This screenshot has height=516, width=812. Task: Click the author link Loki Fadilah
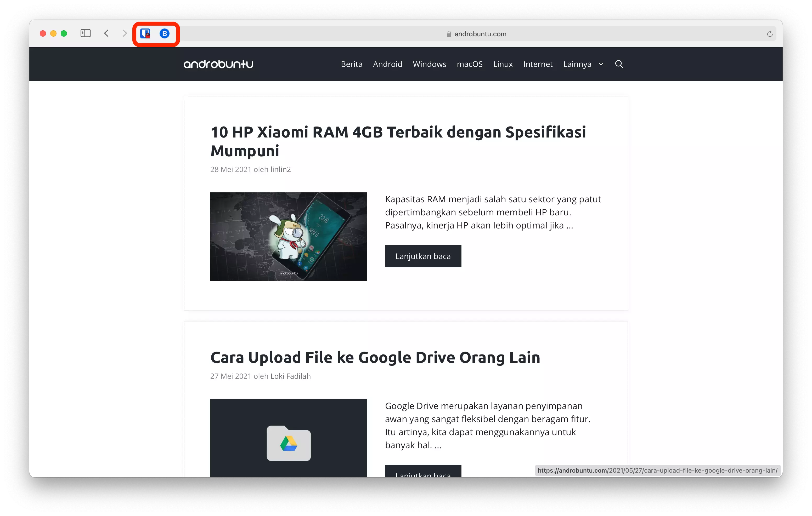(x=290, y=376)
